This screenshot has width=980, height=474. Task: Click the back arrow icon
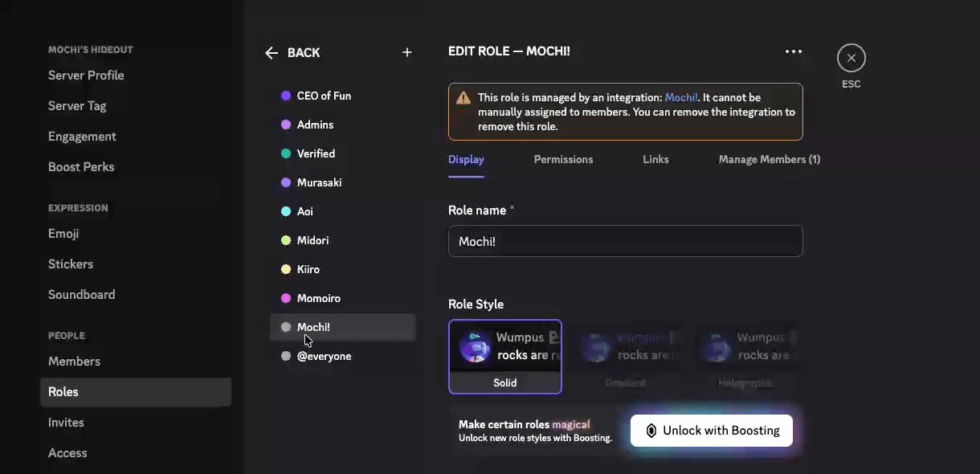272,53
